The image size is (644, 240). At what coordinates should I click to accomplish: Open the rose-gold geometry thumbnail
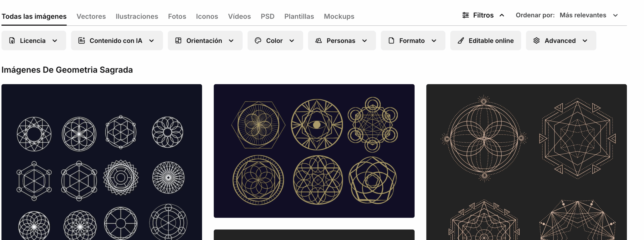coord(526,162)
